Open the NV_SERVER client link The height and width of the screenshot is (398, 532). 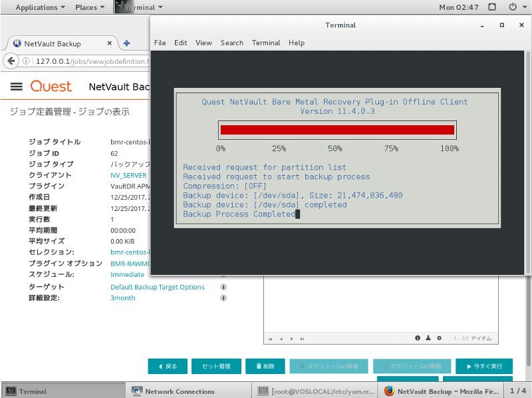128,175
